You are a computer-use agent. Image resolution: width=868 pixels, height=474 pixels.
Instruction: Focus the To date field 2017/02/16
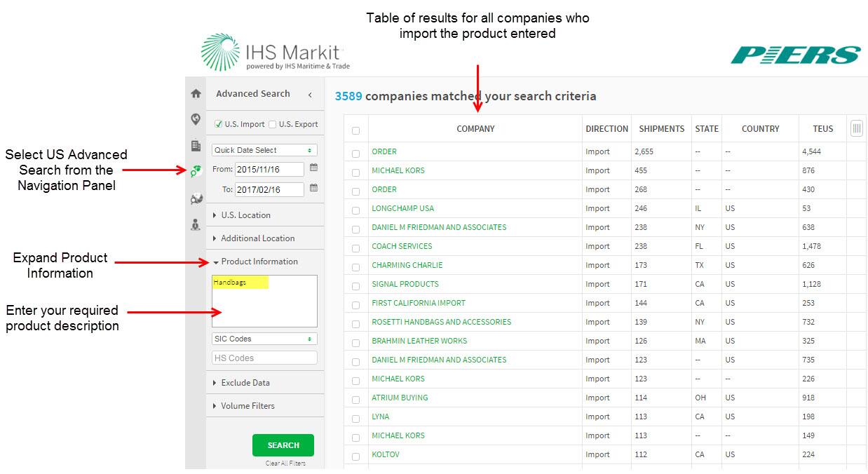coord(269,189)
